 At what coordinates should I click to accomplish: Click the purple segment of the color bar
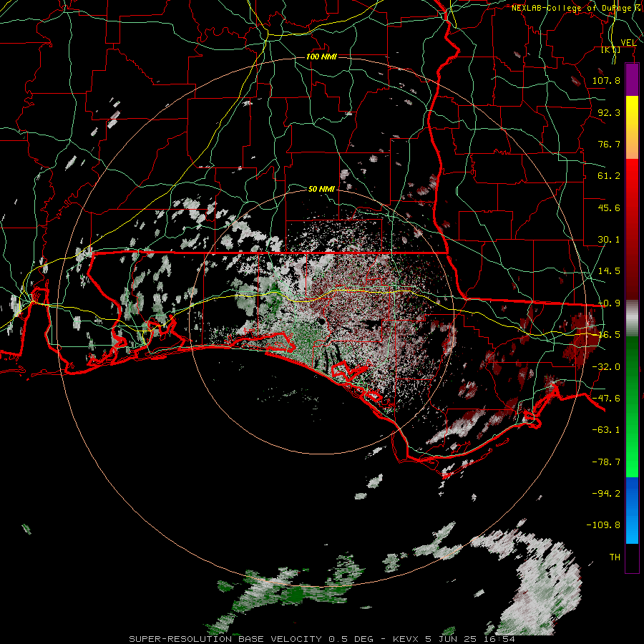click(632, 79)
